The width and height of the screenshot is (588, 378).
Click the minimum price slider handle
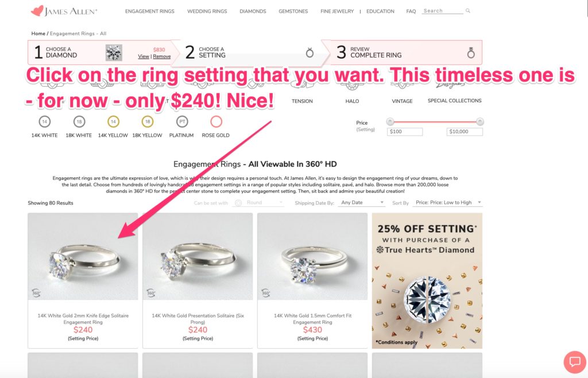390,122
